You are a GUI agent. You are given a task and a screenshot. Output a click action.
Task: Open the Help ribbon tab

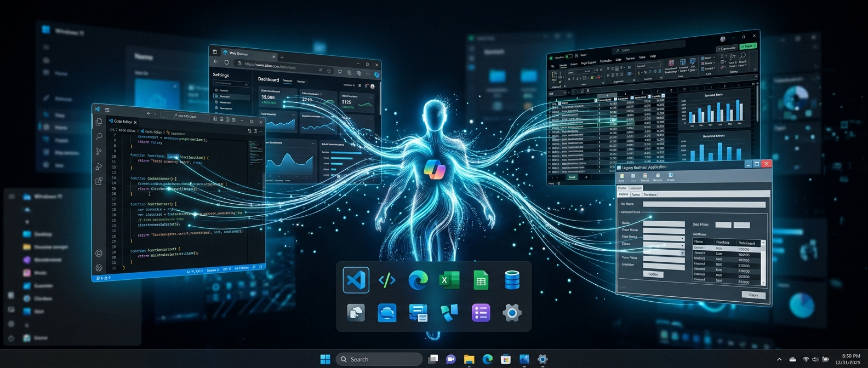pyautogui.click(x=653, y=56)
